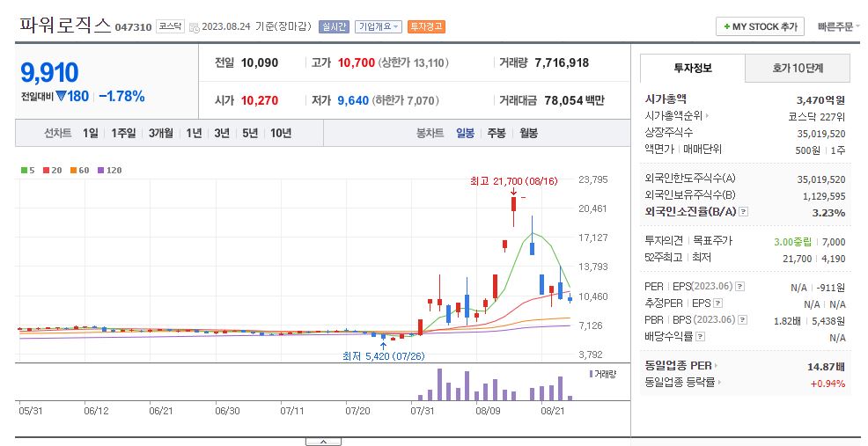This screenshot has width=868, height=446.
Task: Click the 최고 21,700 (08/16) chart marker
Action: pos(514,181)
